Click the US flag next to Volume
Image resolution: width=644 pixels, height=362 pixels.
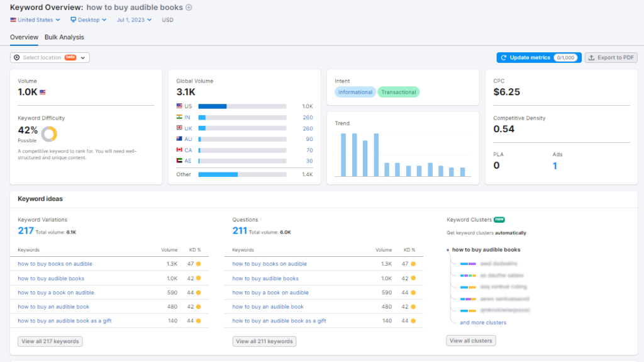43,92
